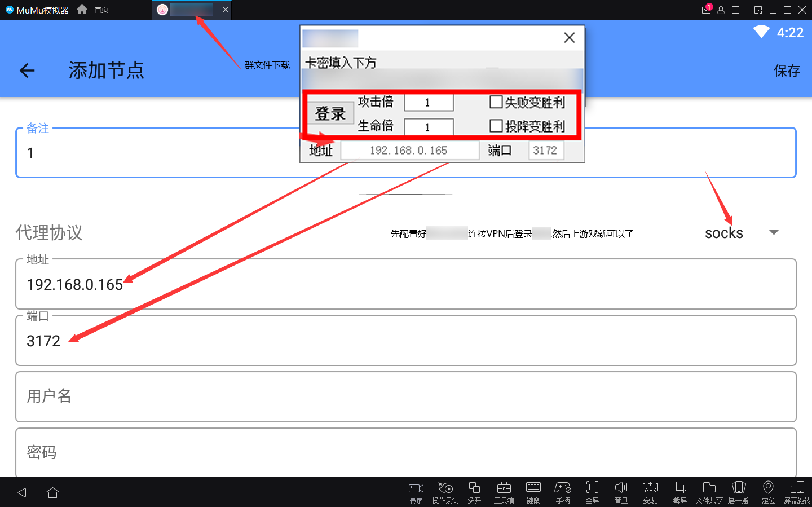Open 定位 location settings
Viewport: 812px width, 507px height.
pos(768,492)
